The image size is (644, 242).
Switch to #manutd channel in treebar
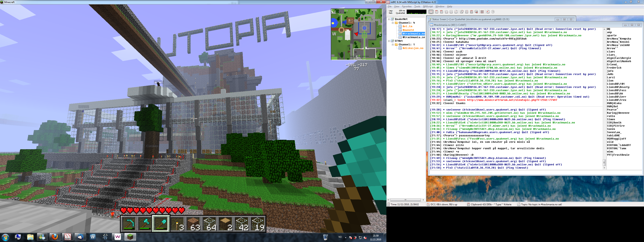(x=408, y=30)
